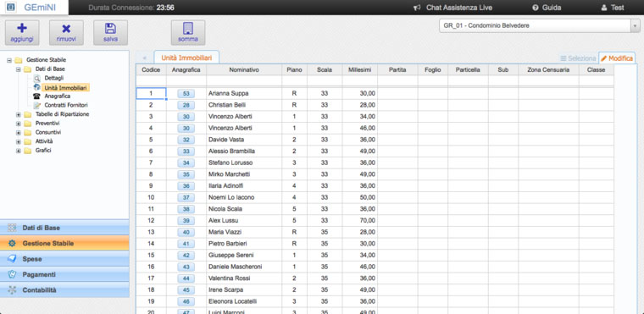The width and height of the screenshot is (644, 314).
Task: Open the Pagamenti accordion panel
Action: (x=64, y=274)
